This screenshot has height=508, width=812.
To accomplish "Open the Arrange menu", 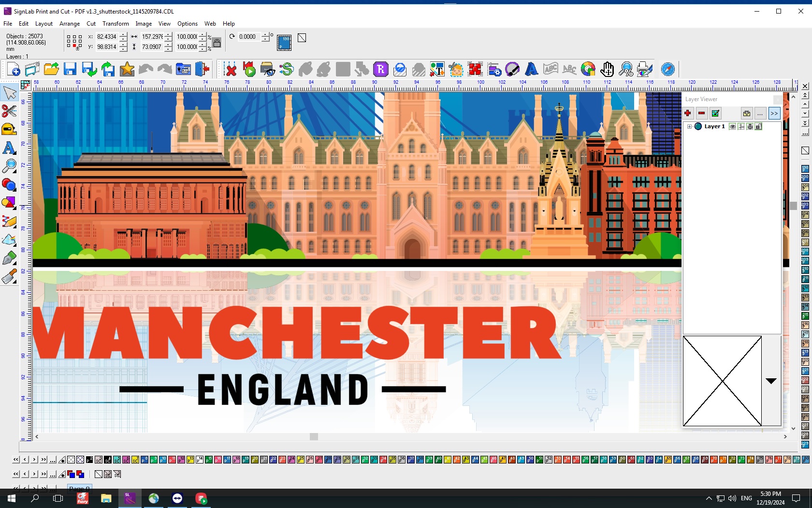I will click(70, 23).
